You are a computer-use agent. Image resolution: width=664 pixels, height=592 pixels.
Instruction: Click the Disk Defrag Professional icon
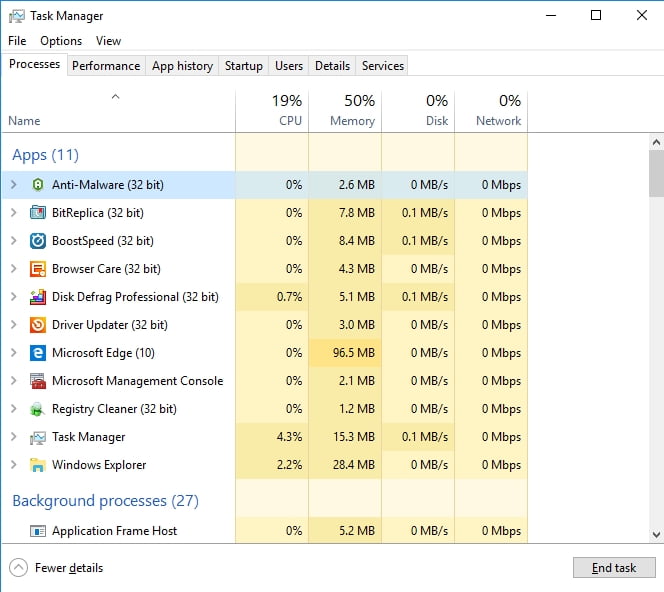click(x=38, y=297)
